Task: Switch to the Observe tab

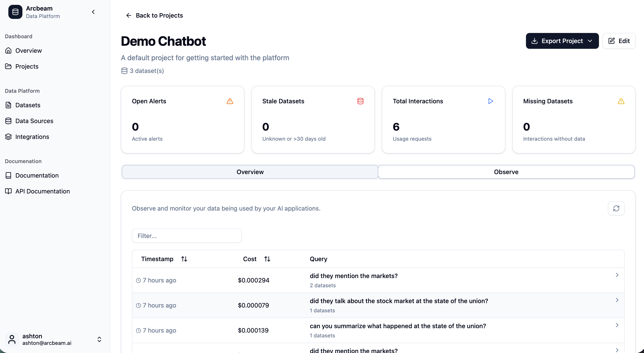Action: (x=506, y=172)
